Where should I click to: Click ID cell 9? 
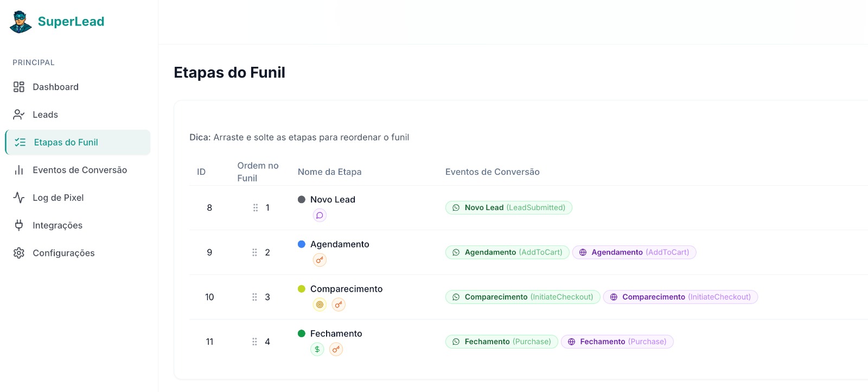pos(209,252)
